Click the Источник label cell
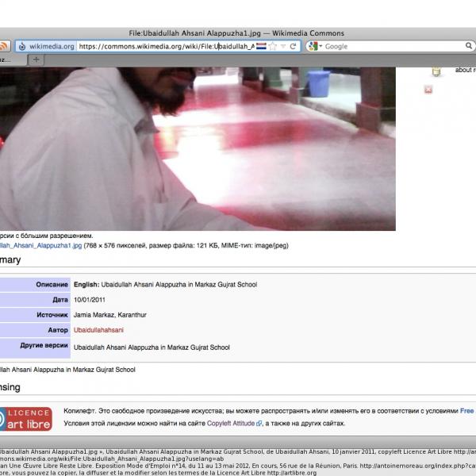The height and width of the screenshot is (476, 476). click(x=35, y=315)
